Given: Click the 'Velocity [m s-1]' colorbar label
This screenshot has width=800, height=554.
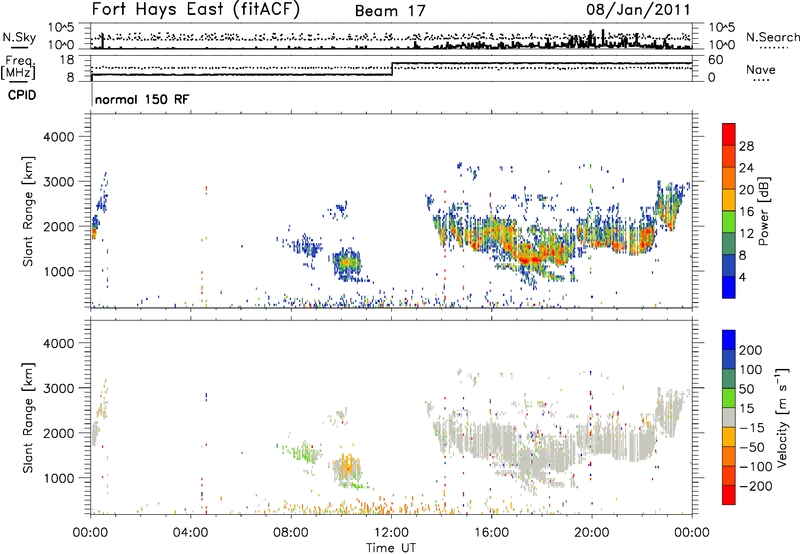Looking at the screenshot, I should [781, 417].
